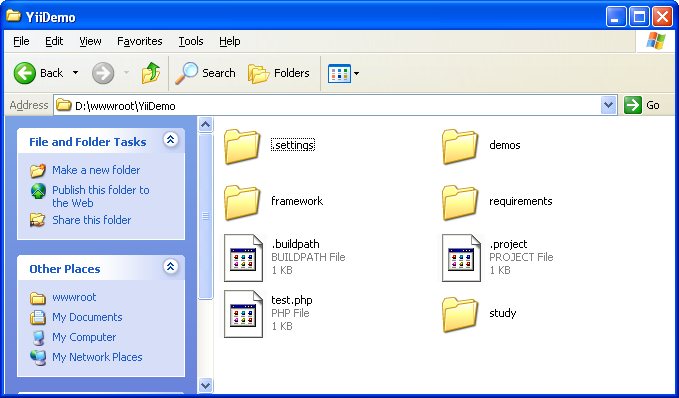Click Share this folder link
679x398 pixels.
click(x=91, y=220)
